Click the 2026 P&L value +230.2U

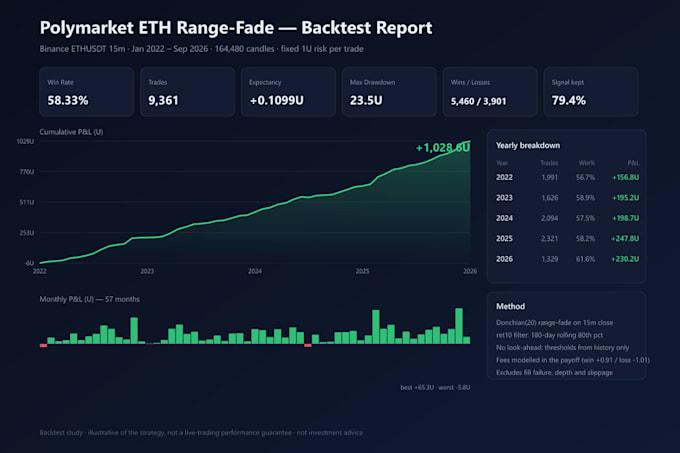click(625, 259)
